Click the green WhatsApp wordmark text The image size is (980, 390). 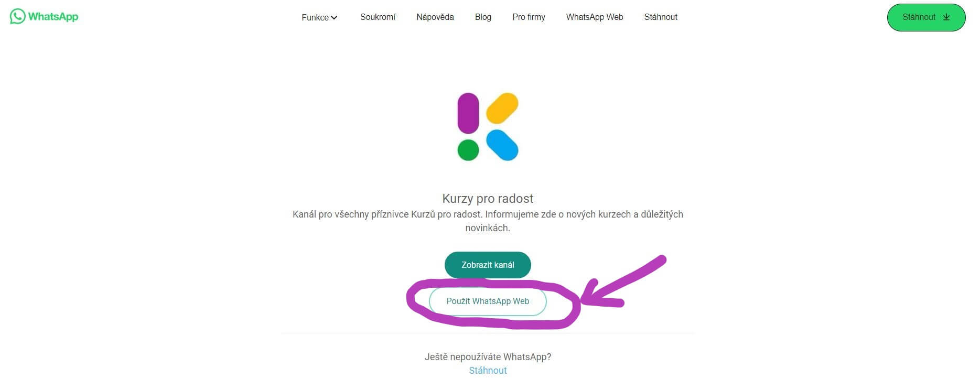point(53,17)
